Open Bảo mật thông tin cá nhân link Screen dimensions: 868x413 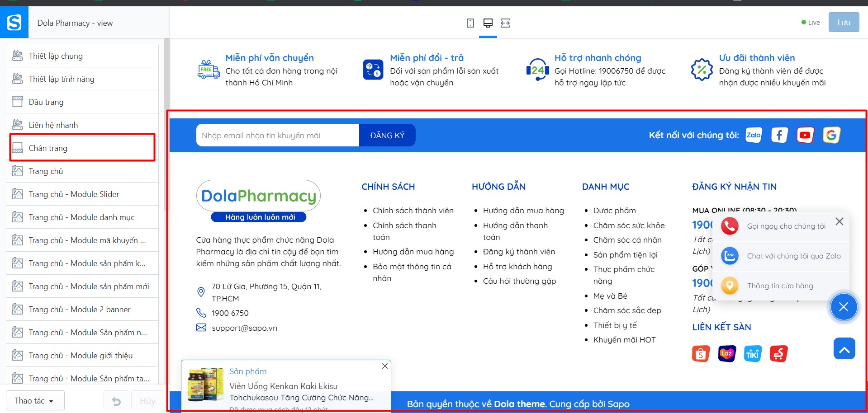412,272
